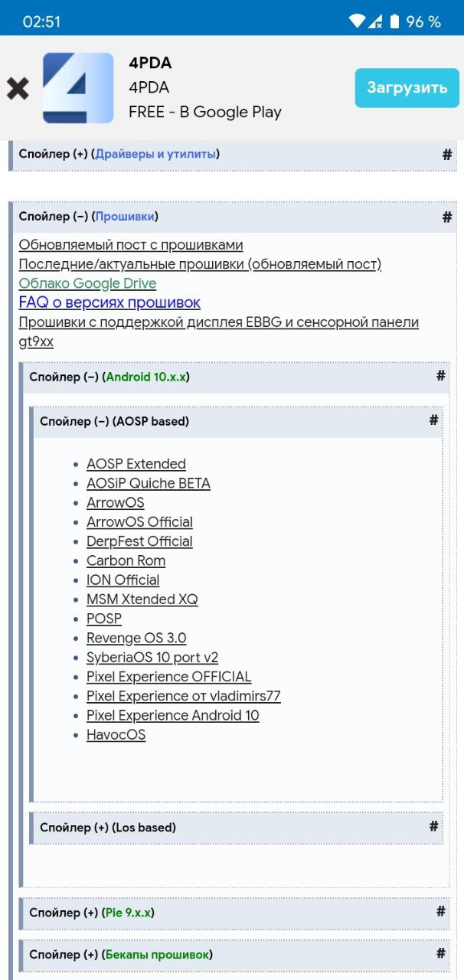This screenshot has height=980, width=464.
Task: Click the # anchor of Los based spoiler
Action: [433, 826]
